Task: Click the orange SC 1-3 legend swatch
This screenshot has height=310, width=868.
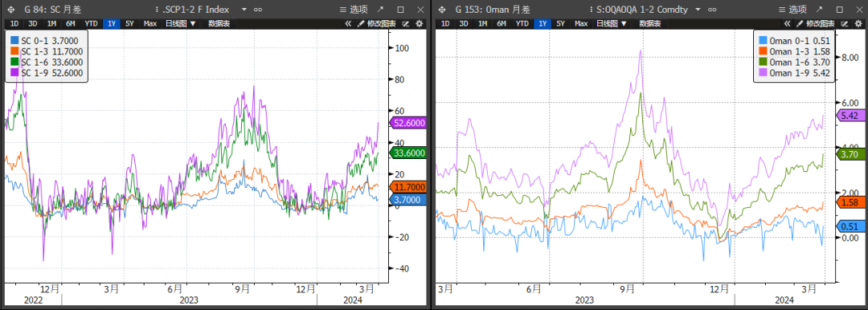Action: (15, 51)
